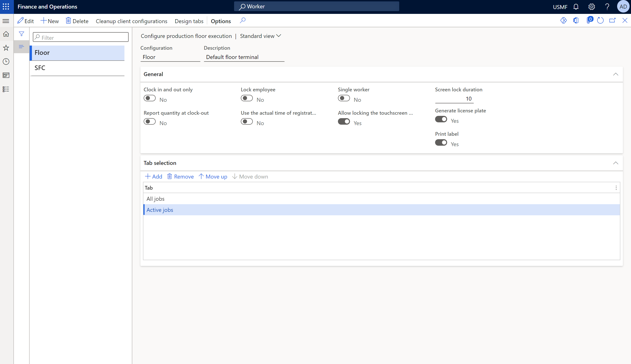
Task: Click the filter funnel icon
Action: [x=22, y=34]
